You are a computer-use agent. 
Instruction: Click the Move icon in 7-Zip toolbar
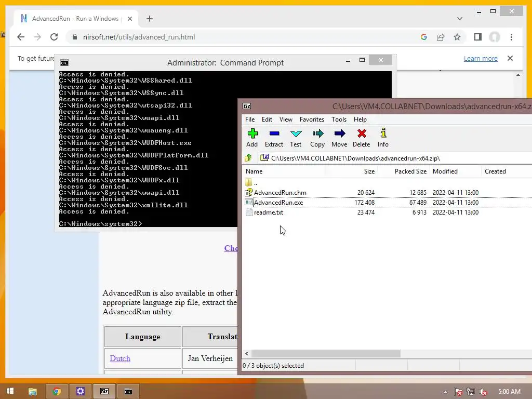(339, 138)
